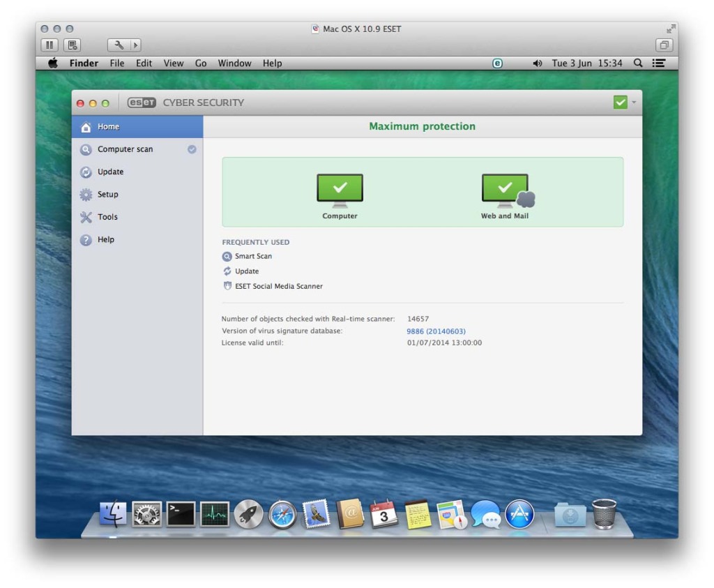Expand the dropdown arrow beside status checkmark
Viewport: 714px width, 588px height.
point(634,103)
